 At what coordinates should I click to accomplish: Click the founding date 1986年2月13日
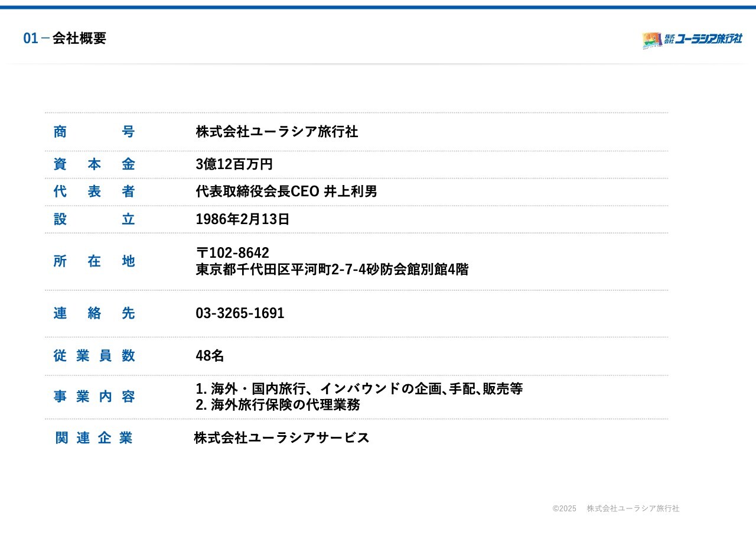click(242, 219)
